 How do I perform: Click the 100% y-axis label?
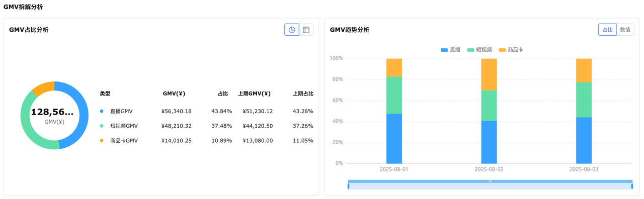pos(337,58)
